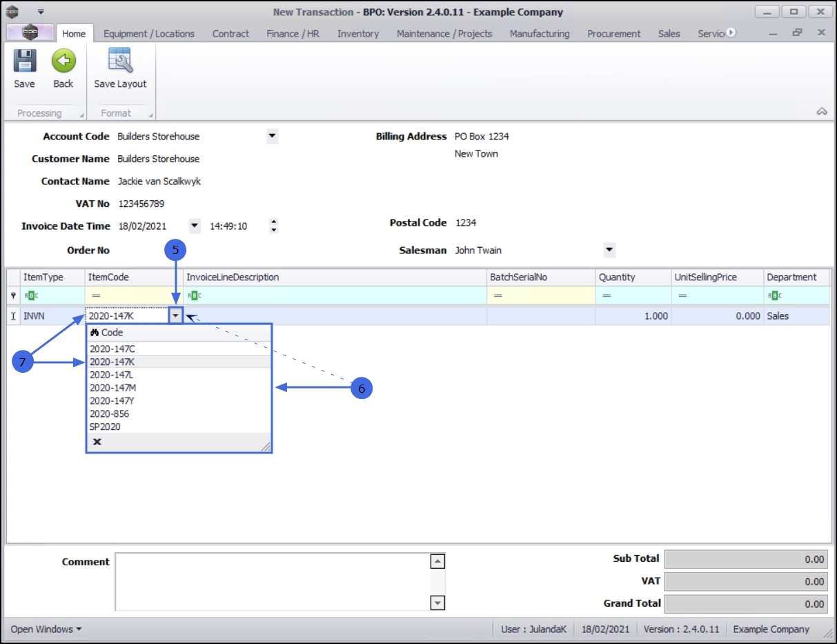837x644 pixels.
Task: Expand the Invoice Date calendar dropdown
Action: (x=195, y=226)
